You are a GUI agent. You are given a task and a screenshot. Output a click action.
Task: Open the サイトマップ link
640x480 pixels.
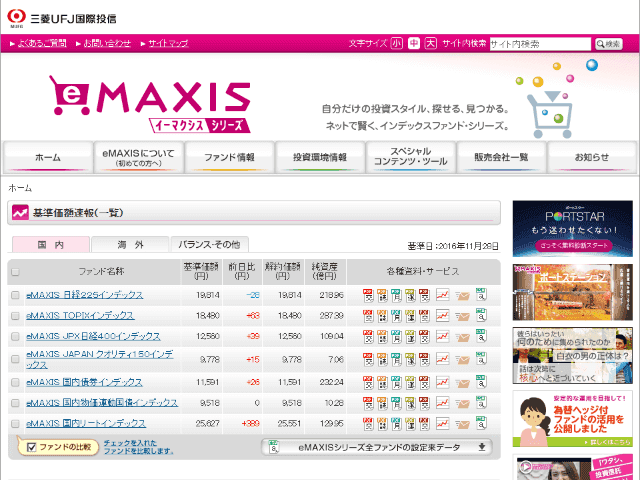[168, 43]
